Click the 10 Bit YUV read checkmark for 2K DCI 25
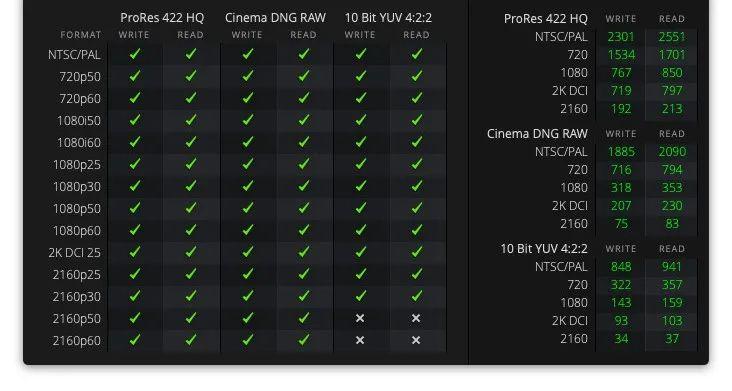 click(x=417, y=252)
